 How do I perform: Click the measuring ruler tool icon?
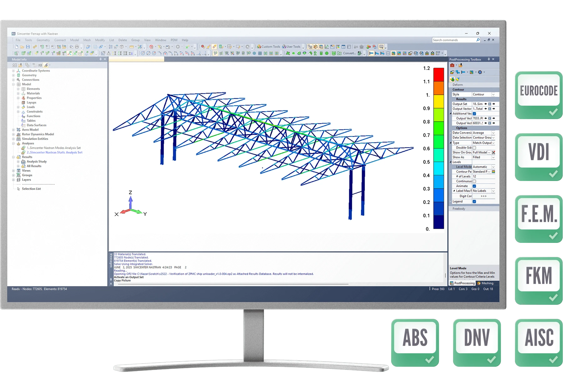click(x=131, y=47)
